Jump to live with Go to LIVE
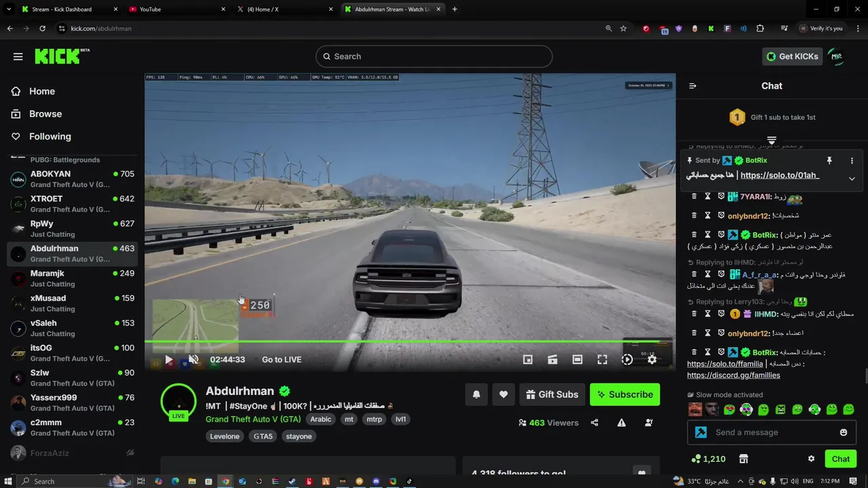This screenshot has width=868, height=488. (281, 360)
